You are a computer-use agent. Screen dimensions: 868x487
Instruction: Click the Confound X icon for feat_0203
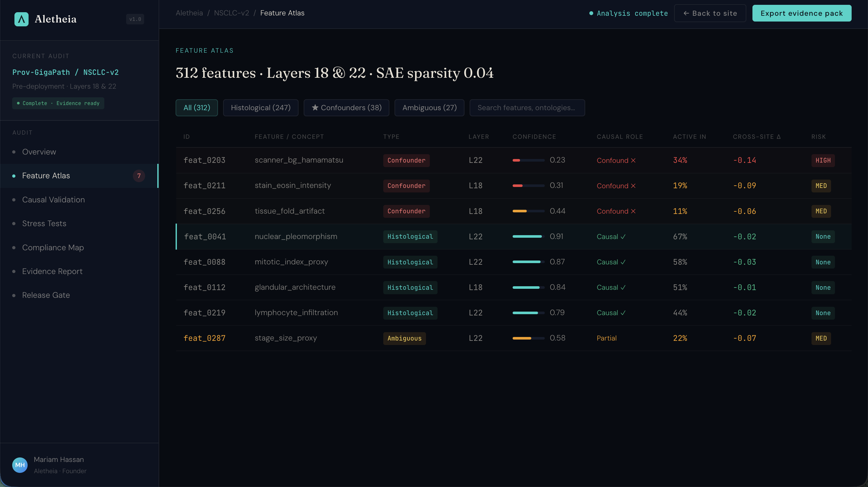click(x=633, y=160)
